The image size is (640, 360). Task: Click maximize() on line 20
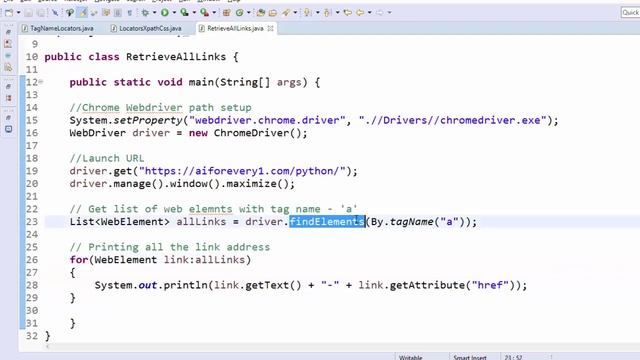(258, 184)
